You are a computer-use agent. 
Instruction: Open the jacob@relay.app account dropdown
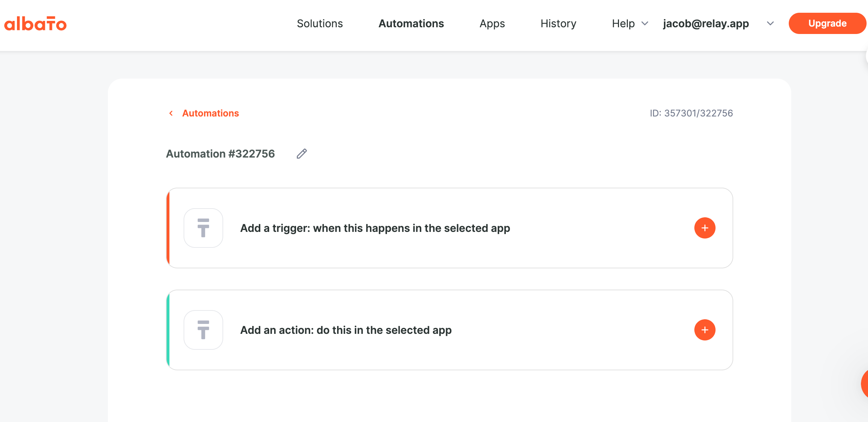click(x=706, y=24)
